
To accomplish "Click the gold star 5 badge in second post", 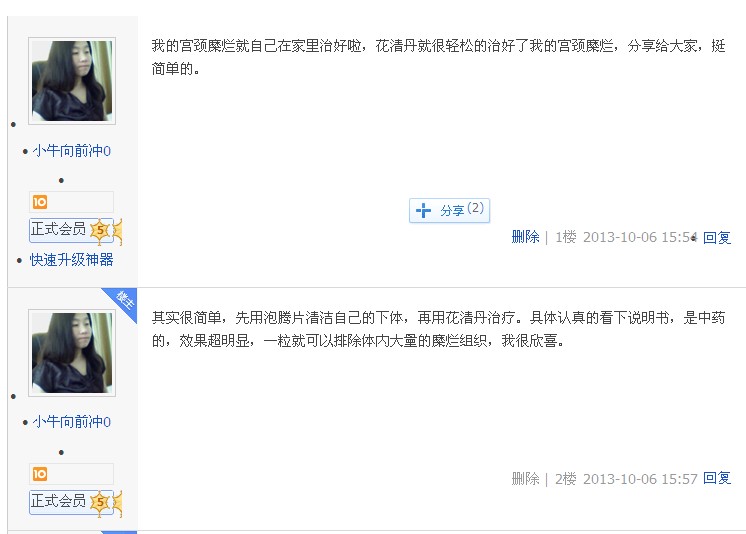I will tap(100, 503).
